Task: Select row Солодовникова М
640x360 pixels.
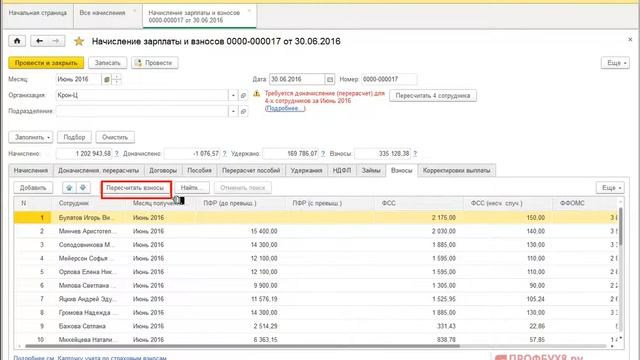Action: click(x=316, y=244)
